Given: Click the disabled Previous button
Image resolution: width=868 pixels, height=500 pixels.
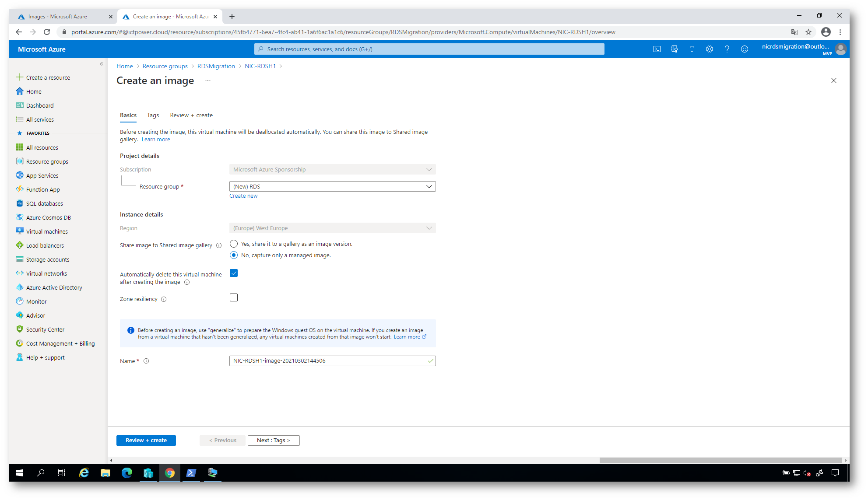Looking at the screenshot, I should pos(223,441).
